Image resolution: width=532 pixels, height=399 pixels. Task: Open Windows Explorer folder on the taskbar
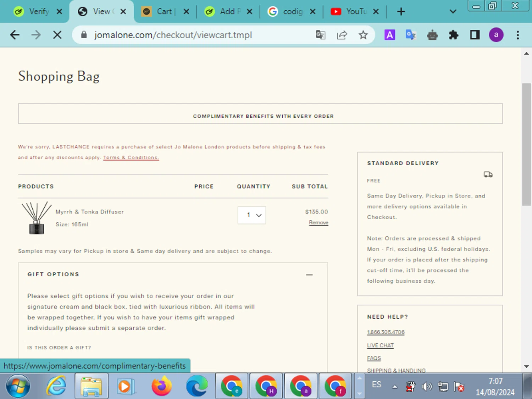tap(92, 386)
